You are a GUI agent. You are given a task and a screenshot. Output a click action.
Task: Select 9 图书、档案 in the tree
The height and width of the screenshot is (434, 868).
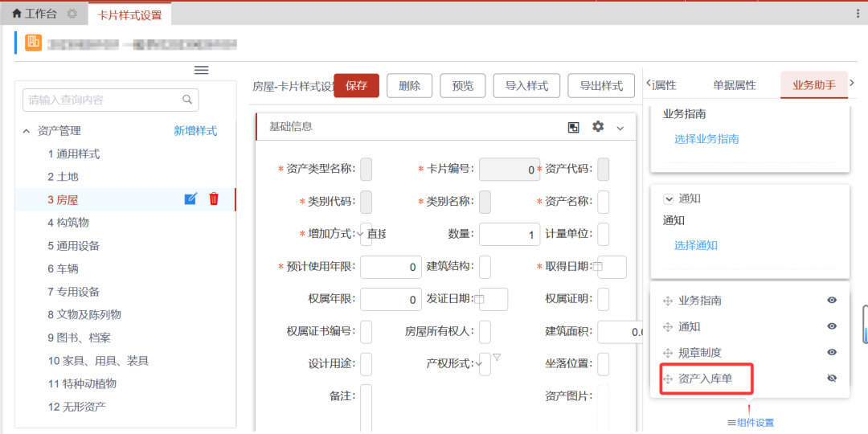80,338
